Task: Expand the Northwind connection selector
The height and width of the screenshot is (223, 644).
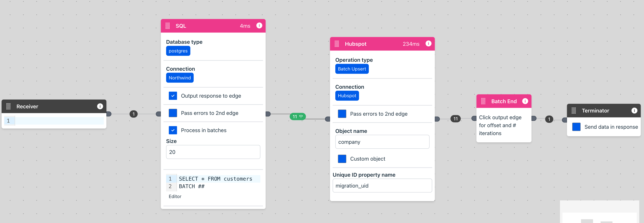Action: click(180, 78)
